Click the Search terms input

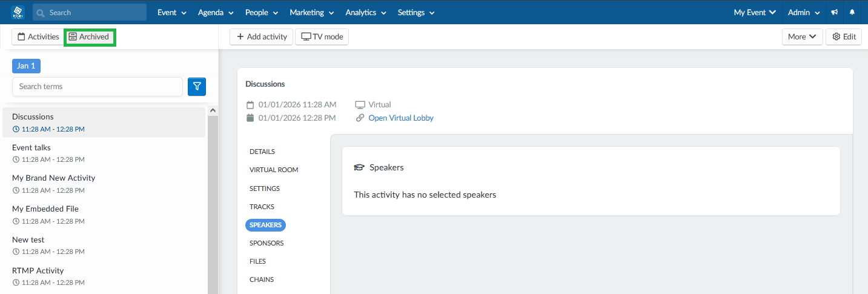(98, 87)
